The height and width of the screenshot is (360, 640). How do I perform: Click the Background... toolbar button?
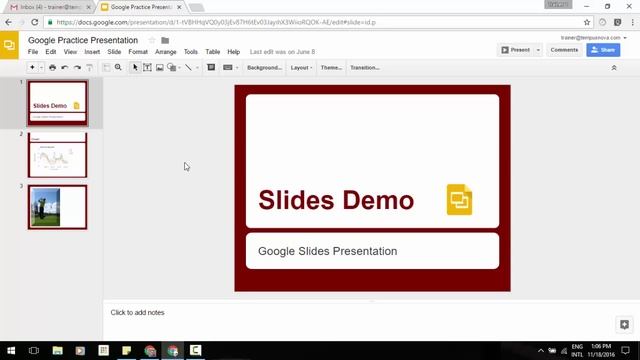click(264, 68)
